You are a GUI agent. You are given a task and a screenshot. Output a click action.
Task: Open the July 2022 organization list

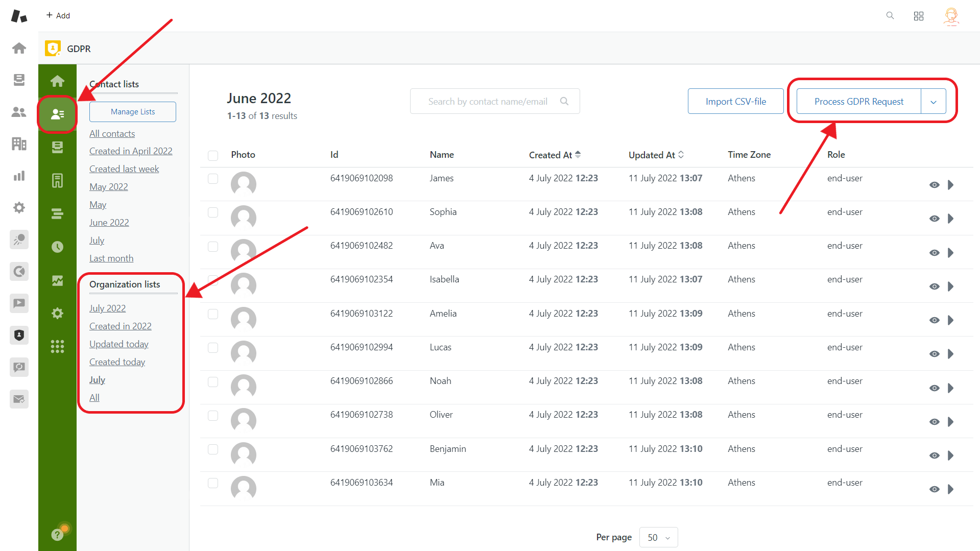(107, 308)
